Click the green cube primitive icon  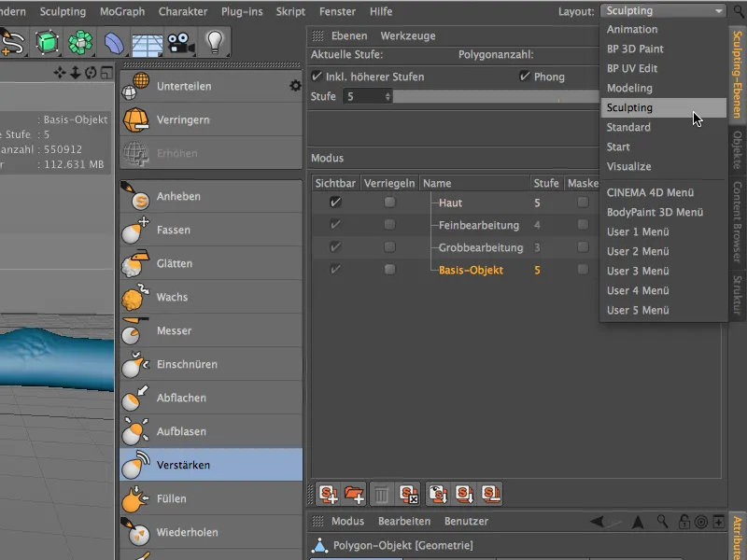click(47, 42)
